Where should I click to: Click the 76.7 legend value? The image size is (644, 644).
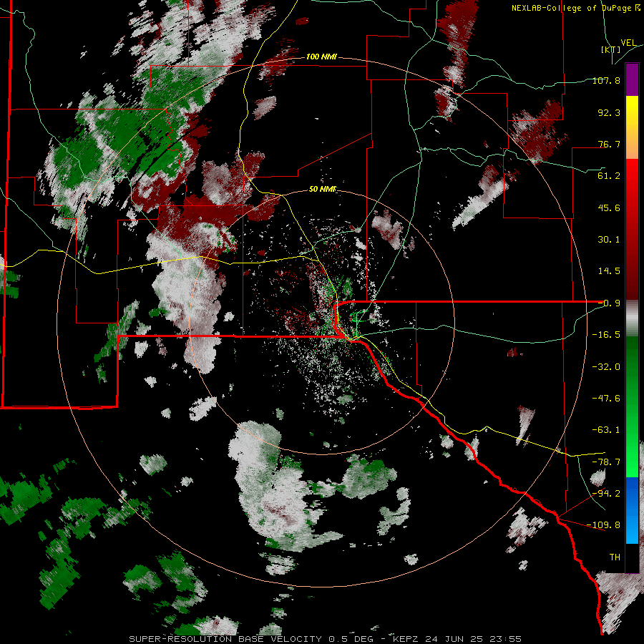pyautogui.click(x=609, y=144)
